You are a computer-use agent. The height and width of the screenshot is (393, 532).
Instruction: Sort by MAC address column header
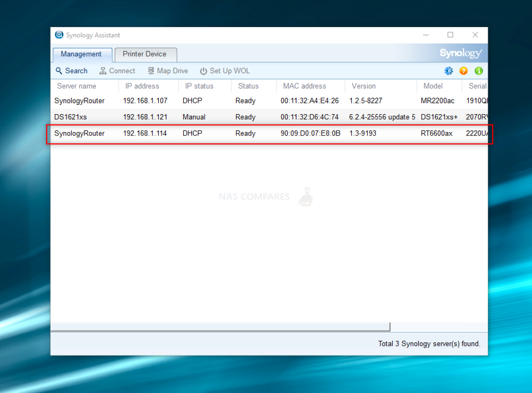[x=310, y=86]
